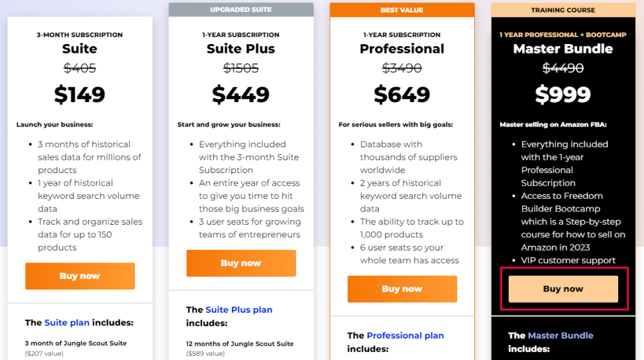This screenshot has height=360, width=644.
Task: Select the "Suite Plus" plan title
Action: pos(241,49)
